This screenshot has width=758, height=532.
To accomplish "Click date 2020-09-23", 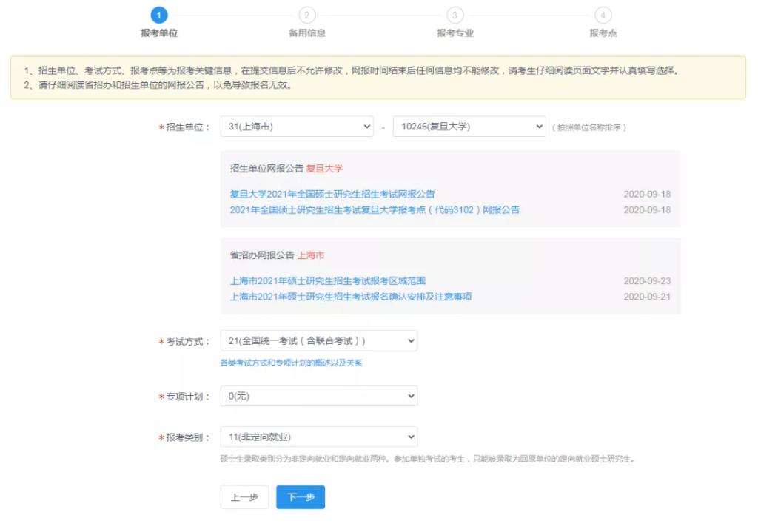I will (647, 280).
